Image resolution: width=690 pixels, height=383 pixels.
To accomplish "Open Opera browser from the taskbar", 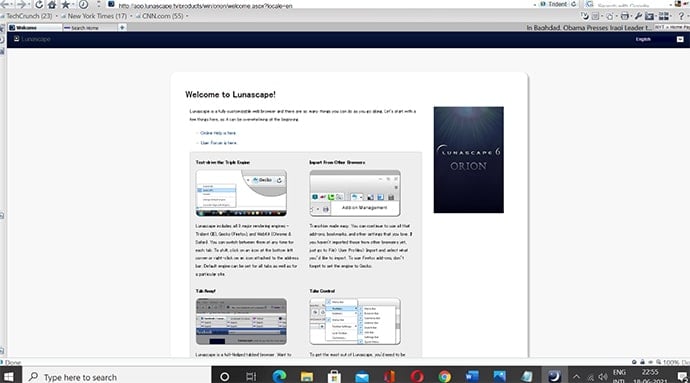I will pos(417,376).
